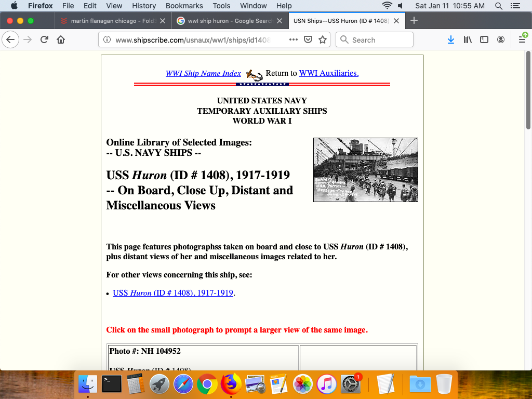Open the Bookmarks menu in menu bar
The image size is (532, 399).
pyautogui.click(x=184, y=6)
